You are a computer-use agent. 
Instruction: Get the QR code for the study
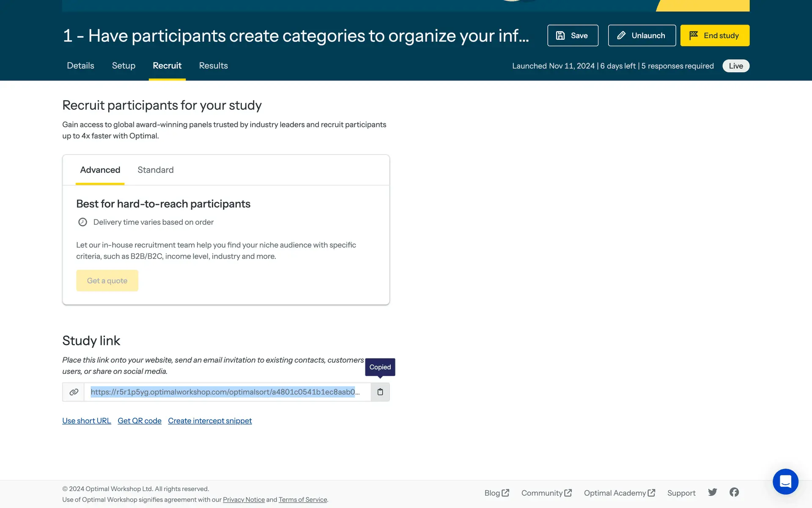[140, 421]
